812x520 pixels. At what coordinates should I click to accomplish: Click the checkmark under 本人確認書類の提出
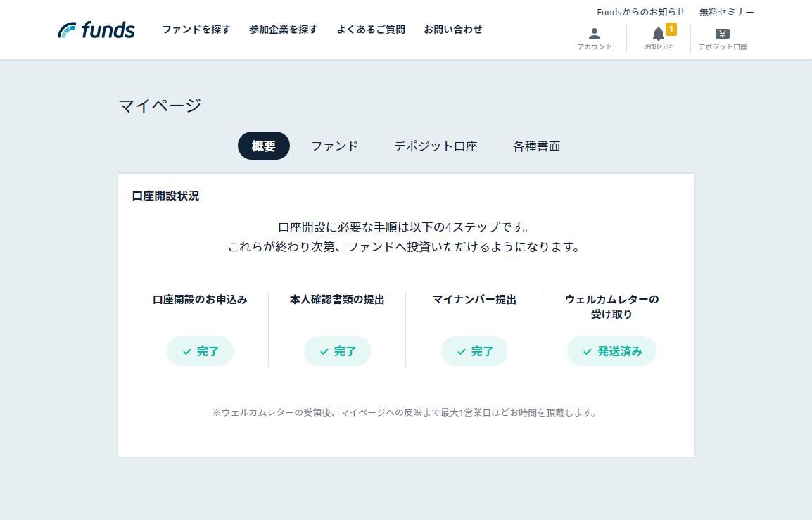[324, 352]
